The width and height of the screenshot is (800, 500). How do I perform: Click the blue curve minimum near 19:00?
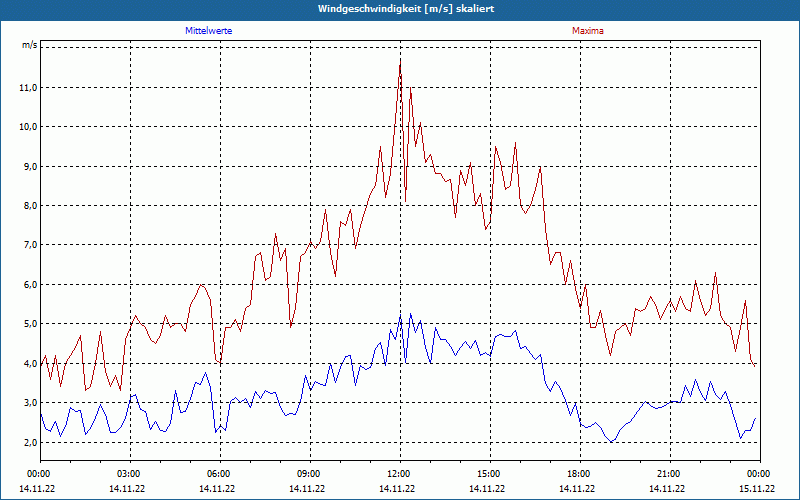pos(612,441)
